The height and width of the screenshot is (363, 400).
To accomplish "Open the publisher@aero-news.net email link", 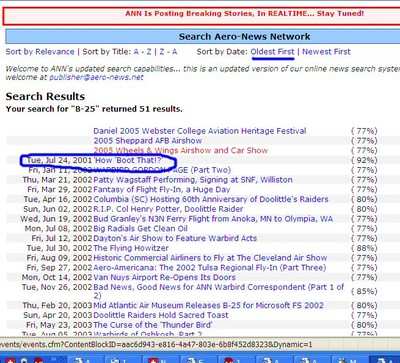I will click(x=96, y=77).
